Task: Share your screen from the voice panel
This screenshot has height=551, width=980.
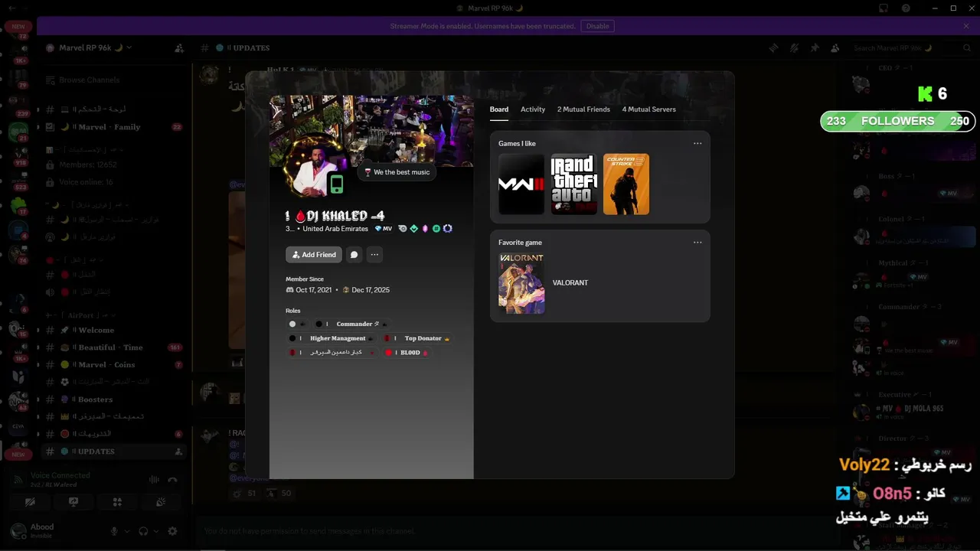Action: 73,502
